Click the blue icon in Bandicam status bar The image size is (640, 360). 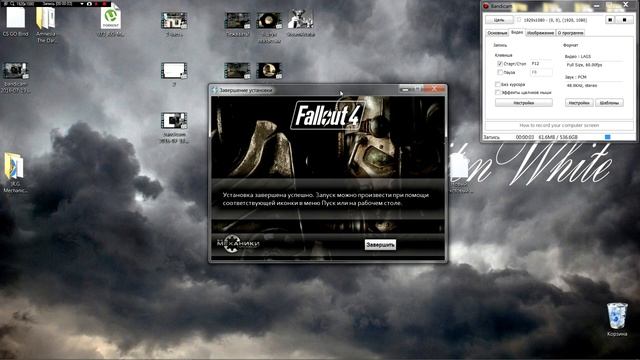click(x=607, y=137)
